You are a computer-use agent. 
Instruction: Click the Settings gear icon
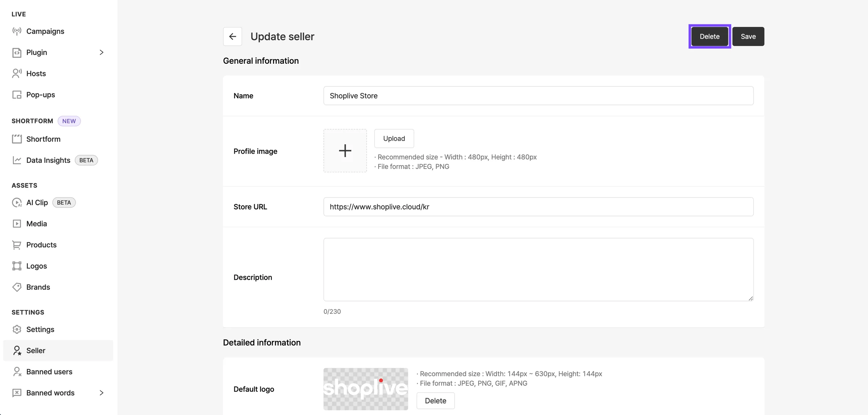(x=17, y=330)
